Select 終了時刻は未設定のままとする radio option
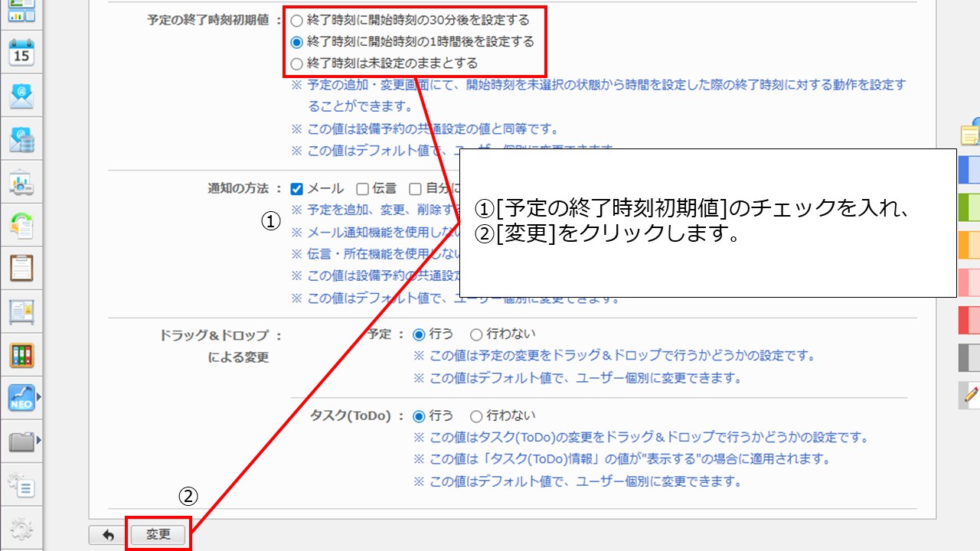The image size is (980, 551). 297,64
